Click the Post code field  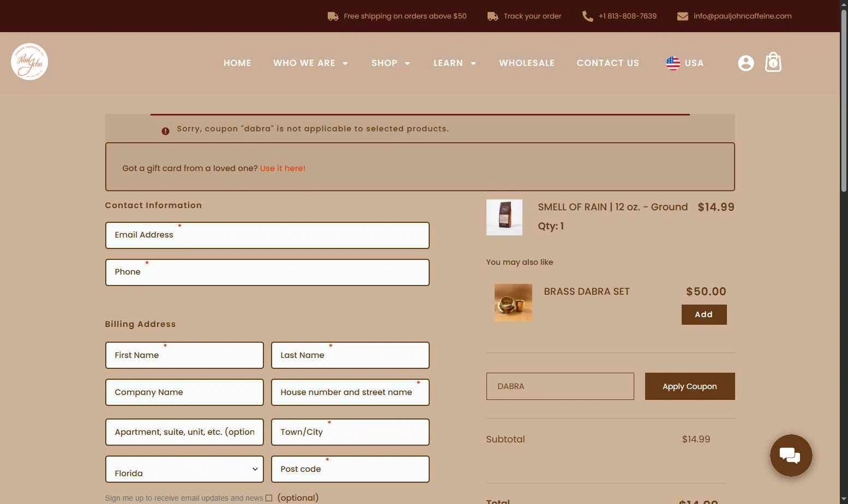pyautogui.click(x=350, y=469)
